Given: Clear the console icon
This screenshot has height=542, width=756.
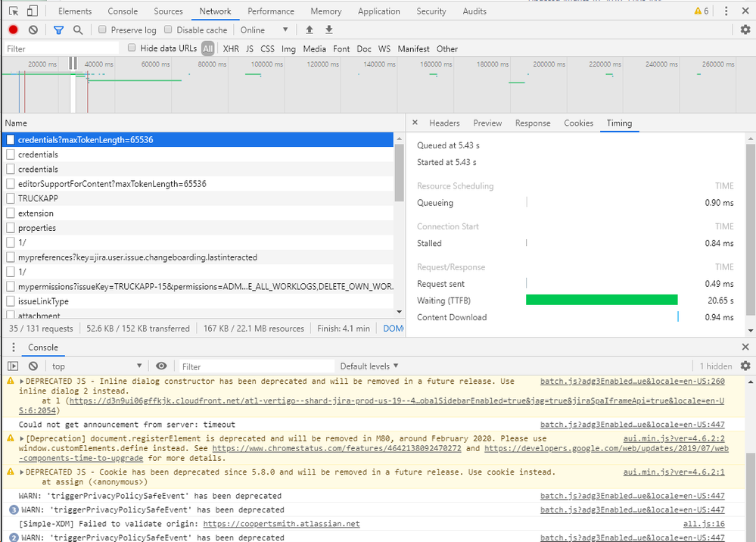Looking at the screenshot, I should point(33,366).
